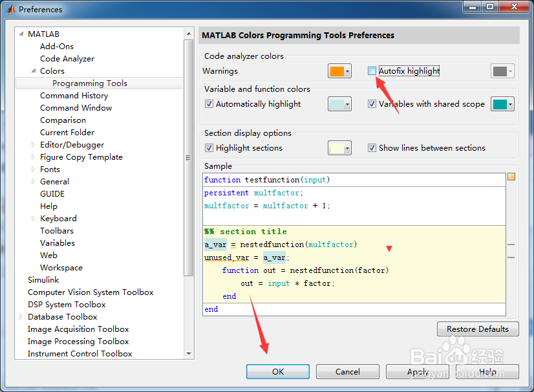This screenshot has height=392, width=534.
Task: Click the tree vertical scrollbar thumb
Action: tap(189, 158)
